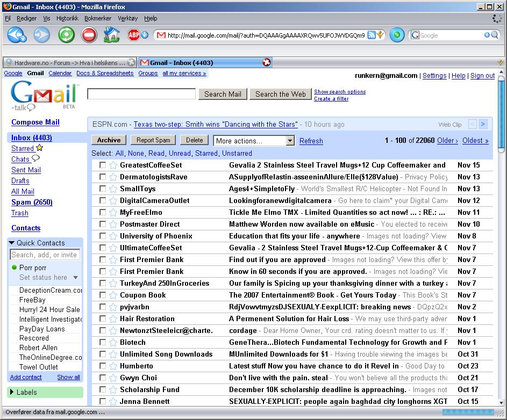The height and width of the screenshot is (420, 507).
Task: Go to Older messages link
Action: pos(447,141)
